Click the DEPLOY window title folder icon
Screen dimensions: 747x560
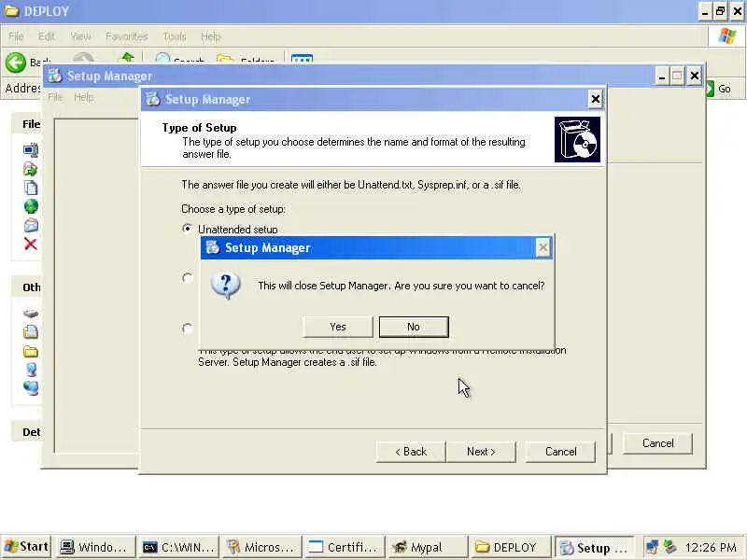pyautogui.click(x=11, y=11)
